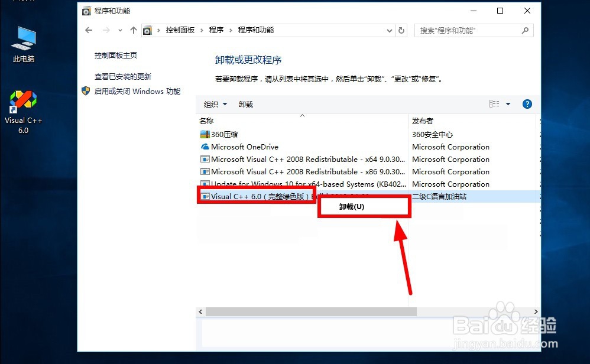Click Microsoft Corporation publisher in OneDrive row
This screenshot has width=590, height=364.
(451, 147)
